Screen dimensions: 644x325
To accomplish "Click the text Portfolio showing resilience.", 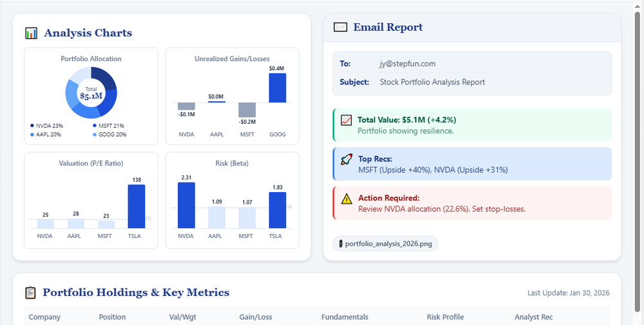I will [405, 131].
